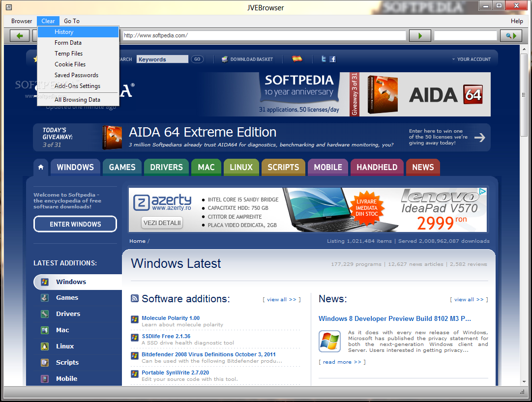
Task: Switch to the LINUX tab
Action: click(241, 167)
